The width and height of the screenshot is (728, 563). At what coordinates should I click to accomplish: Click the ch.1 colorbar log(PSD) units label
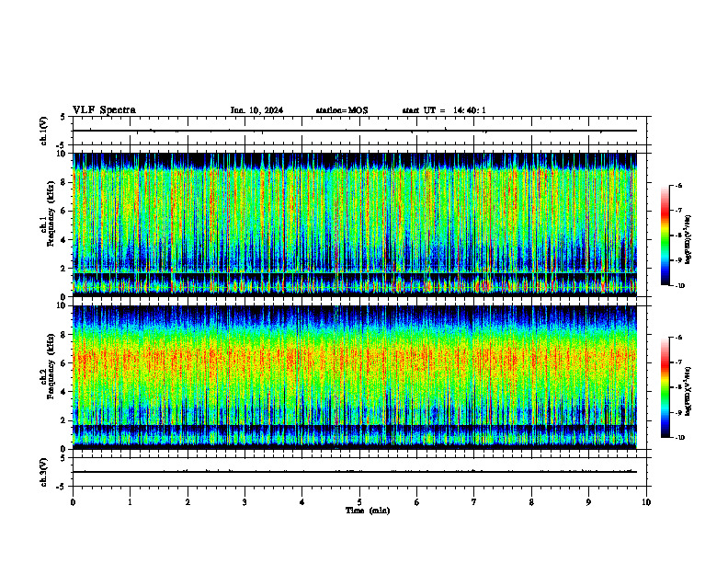pyautogui.click(x=688, y=239)
